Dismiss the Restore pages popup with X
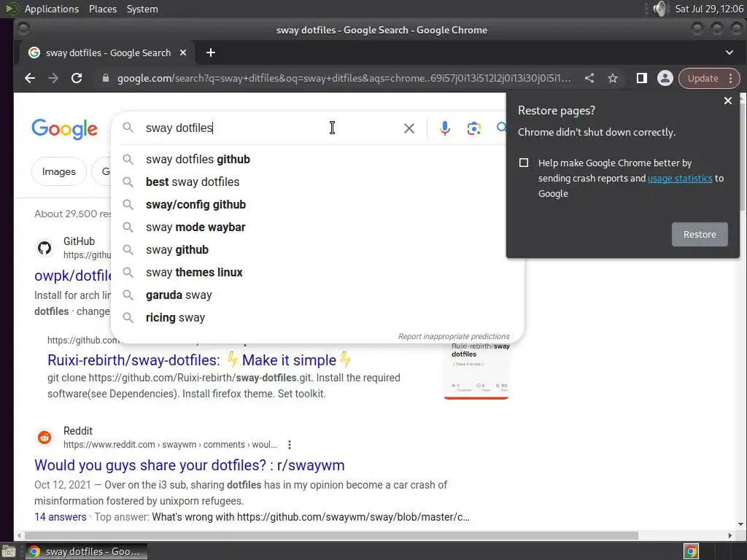 727,101
